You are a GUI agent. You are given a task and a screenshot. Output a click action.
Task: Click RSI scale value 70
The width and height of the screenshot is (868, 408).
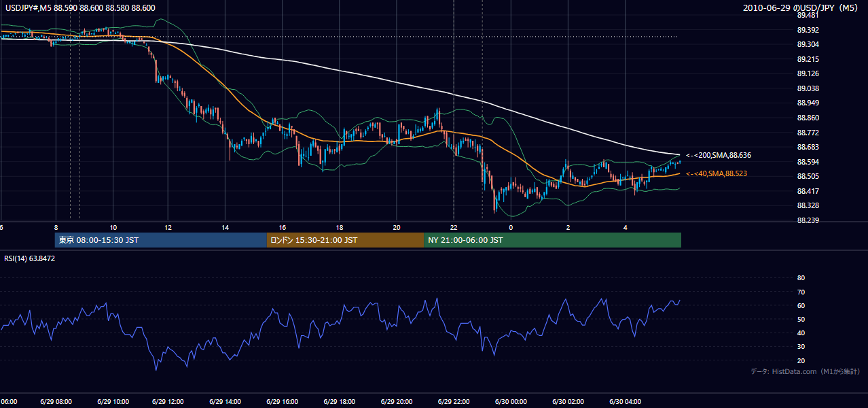[801, 292]
